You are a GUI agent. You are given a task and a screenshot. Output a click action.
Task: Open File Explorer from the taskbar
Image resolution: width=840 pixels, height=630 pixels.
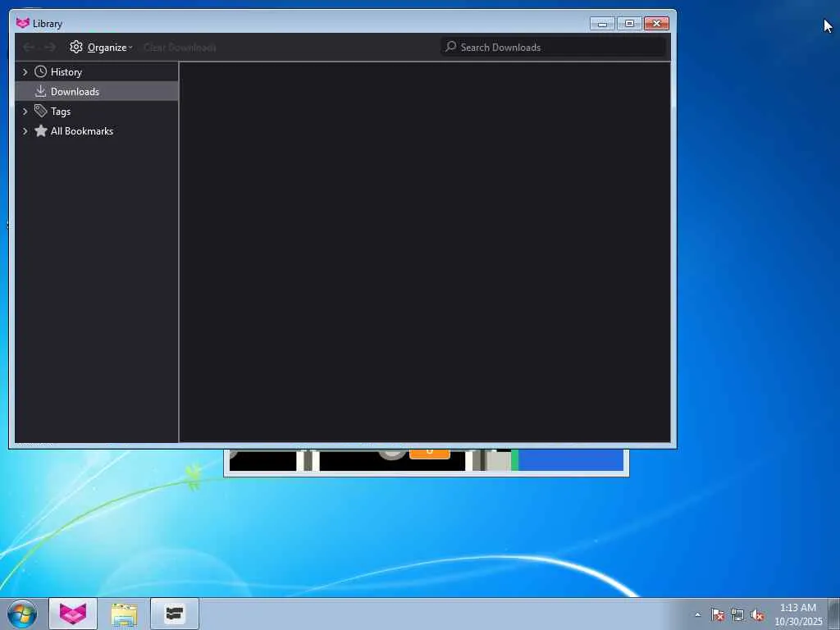pos(125,614)
